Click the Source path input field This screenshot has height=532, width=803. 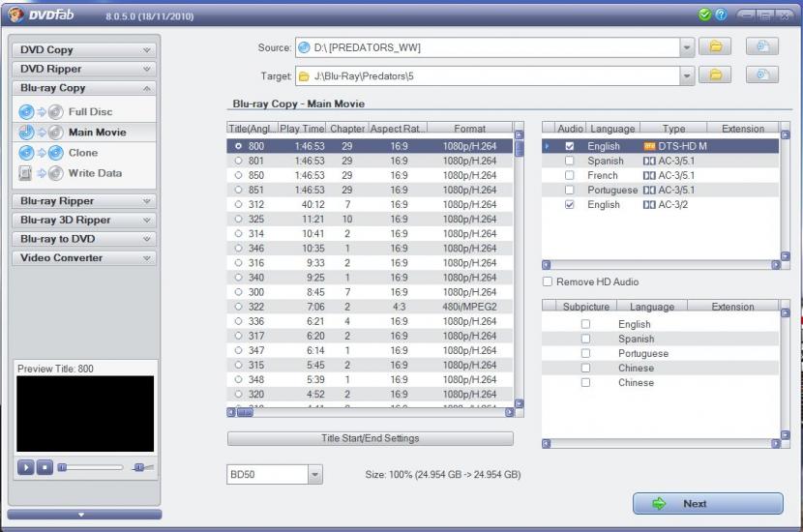(x=488, y=47)
